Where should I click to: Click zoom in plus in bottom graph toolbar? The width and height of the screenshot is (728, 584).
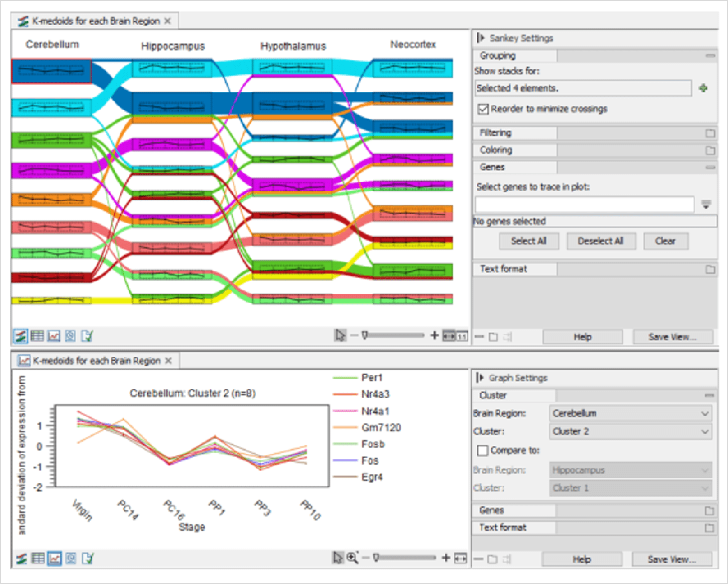pyautogui.click(x=446, y=558)
